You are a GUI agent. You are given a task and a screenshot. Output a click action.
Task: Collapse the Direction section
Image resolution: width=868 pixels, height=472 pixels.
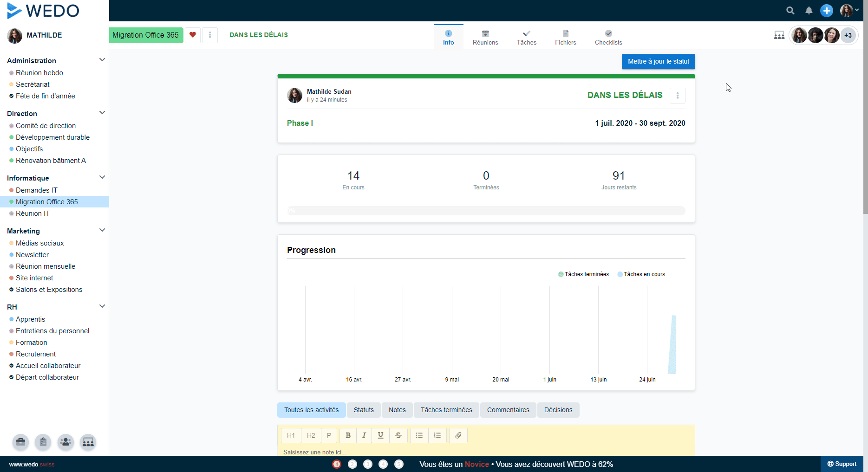pos(102,113)
